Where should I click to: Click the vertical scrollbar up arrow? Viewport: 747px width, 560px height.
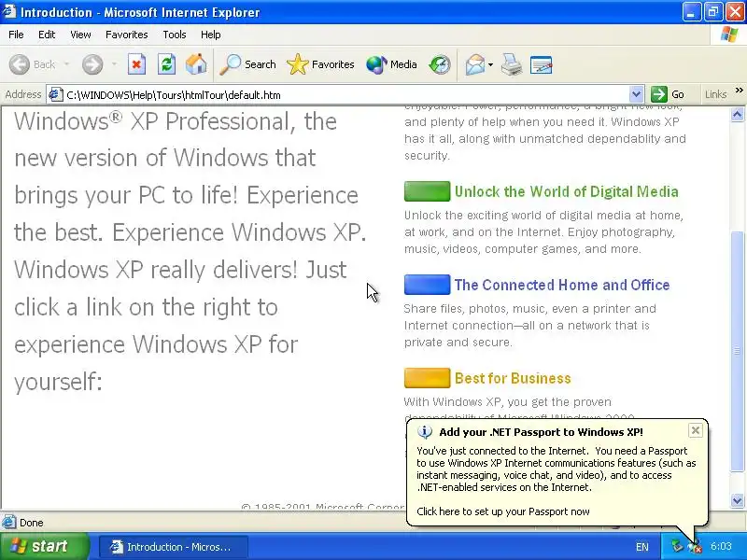(x=738, y=114)
